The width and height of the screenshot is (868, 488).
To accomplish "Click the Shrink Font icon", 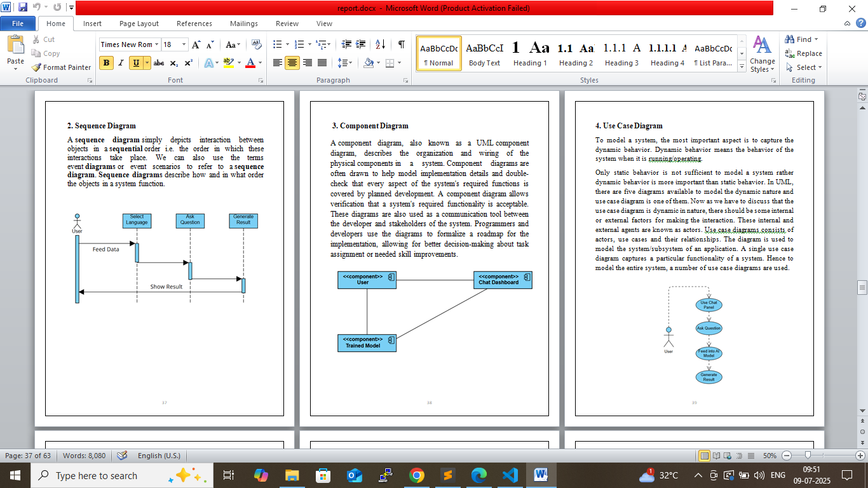I will point(210,44).
